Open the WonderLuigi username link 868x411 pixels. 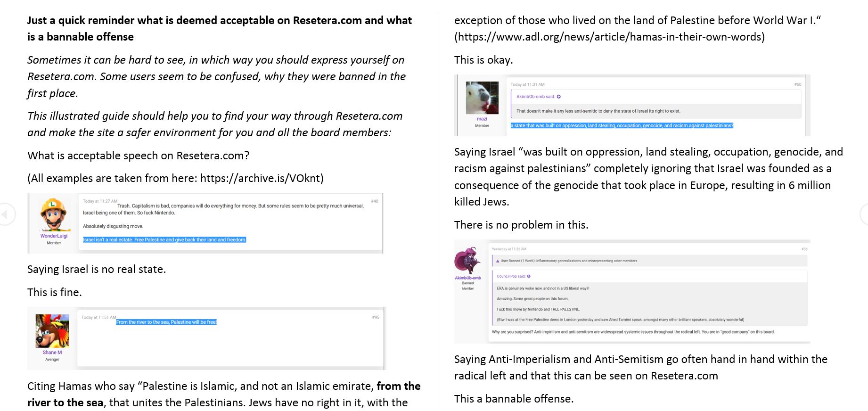click(x=54, y=236)
